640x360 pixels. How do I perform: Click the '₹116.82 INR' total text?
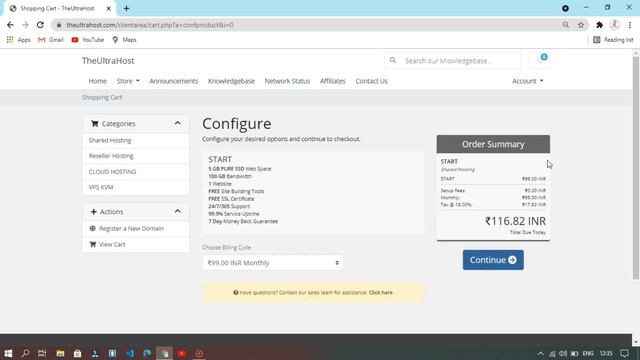(x=515, y=221)
